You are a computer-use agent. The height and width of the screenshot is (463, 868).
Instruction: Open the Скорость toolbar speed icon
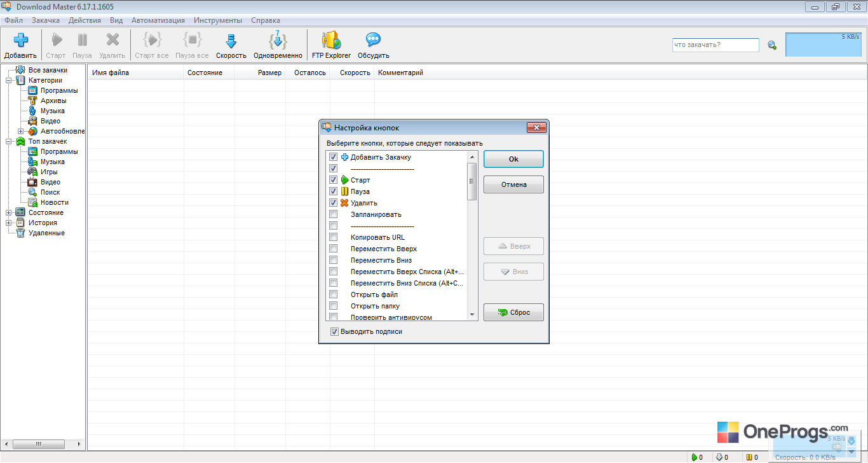pos(231,41)
